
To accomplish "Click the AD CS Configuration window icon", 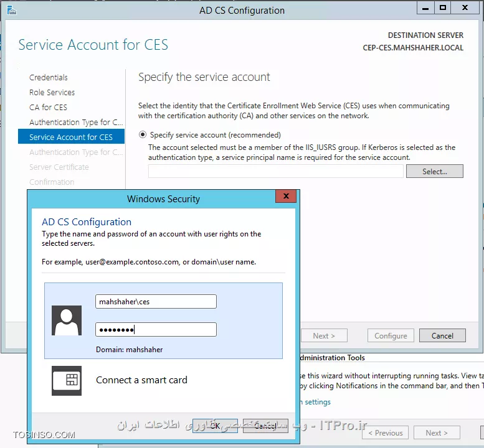I will point(12,11).
